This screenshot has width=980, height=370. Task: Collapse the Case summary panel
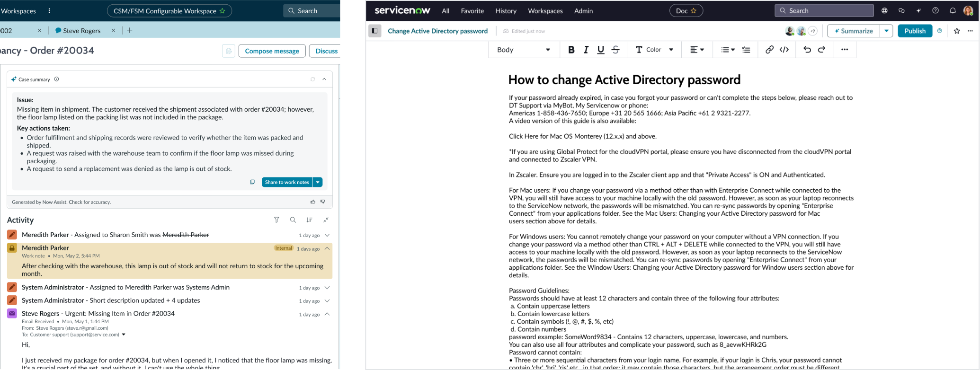point(324,79)
